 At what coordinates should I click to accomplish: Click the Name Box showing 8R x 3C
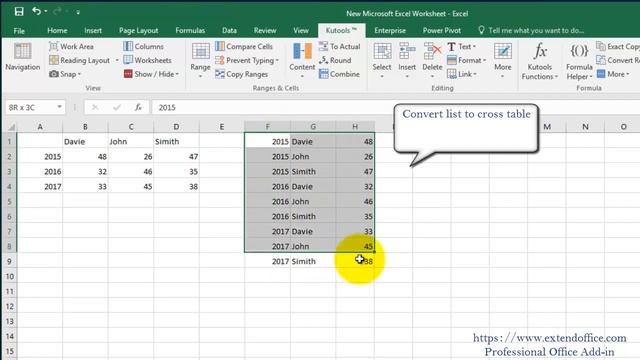pos(31,107)
